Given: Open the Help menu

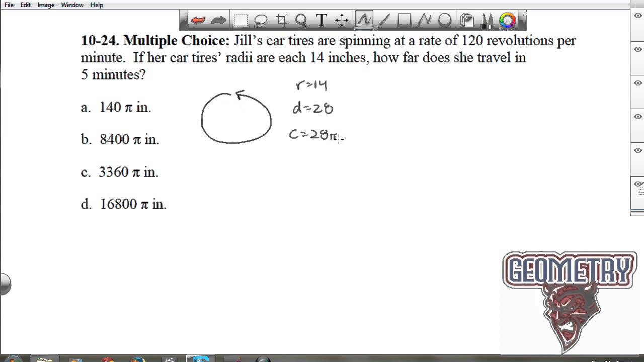Looking at the screenshot, I should click(x=97, y=5).
